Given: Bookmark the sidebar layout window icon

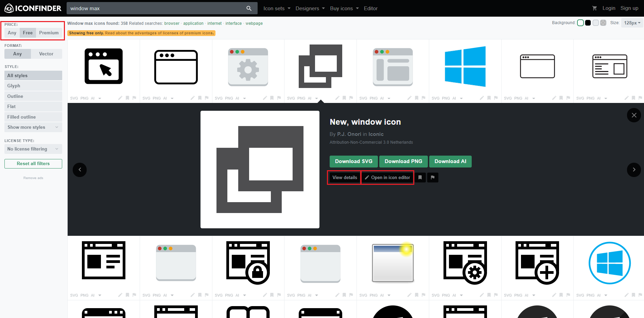Looking at the screenshot, I should tap(417, 98).
